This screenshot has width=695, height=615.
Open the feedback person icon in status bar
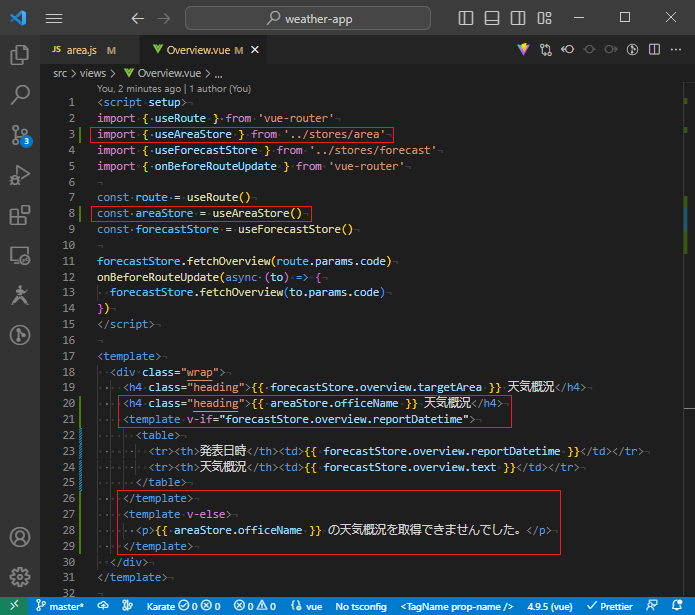pos(652,606)
